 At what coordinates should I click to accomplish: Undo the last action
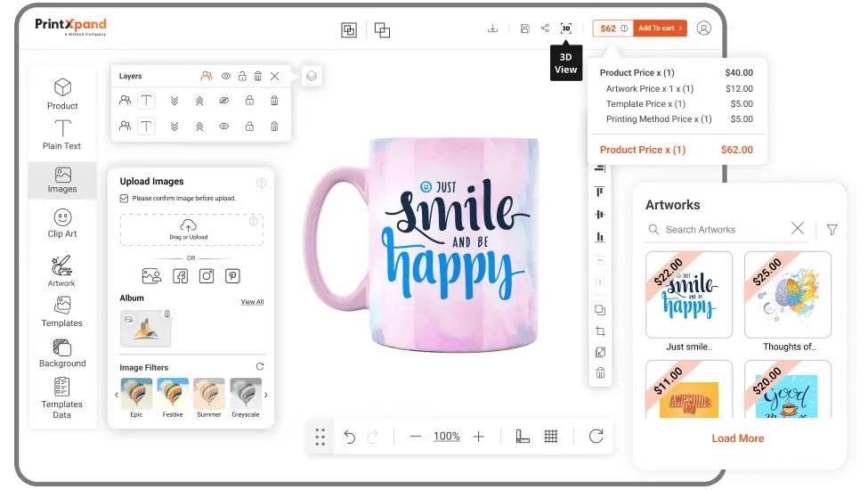pos(349,437)
